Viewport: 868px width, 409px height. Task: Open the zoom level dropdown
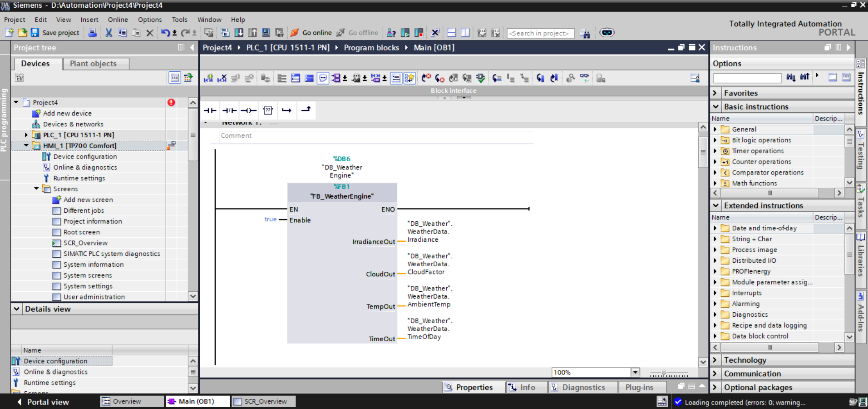click(x=635, y=373)
